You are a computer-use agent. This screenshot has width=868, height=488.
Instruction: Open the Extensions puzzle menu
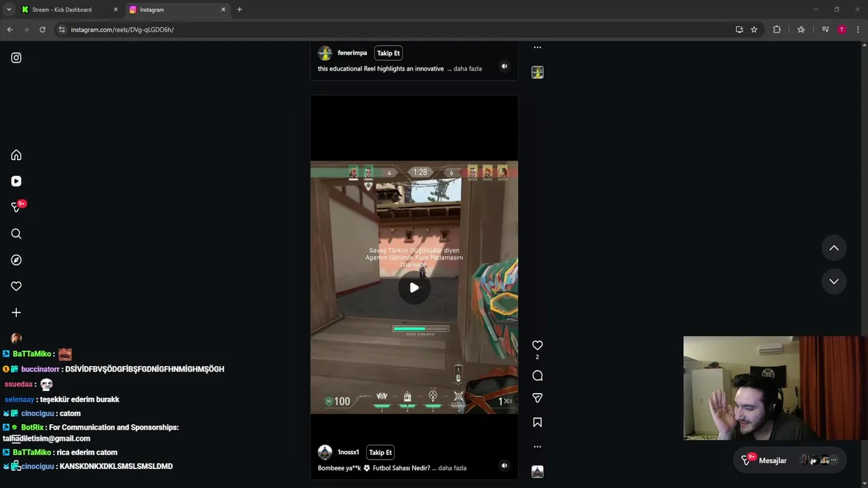(x=777, y=30)
